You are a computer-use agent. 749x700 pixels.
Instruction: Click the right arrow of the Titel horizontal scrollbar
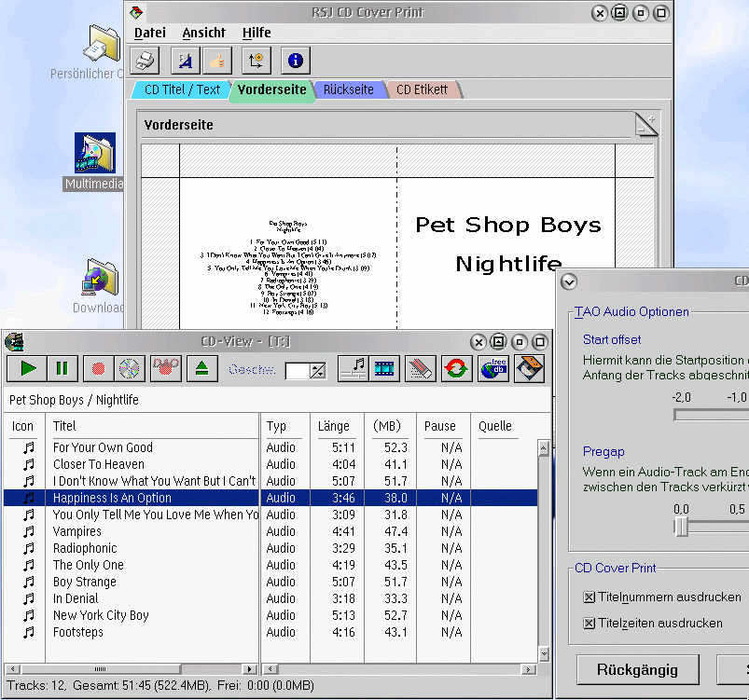tap(249, 669)
